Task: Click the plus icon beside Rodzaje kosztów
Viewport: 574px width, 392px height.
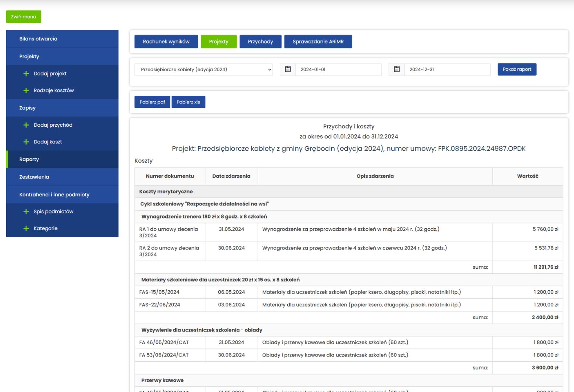Action: pos(26,90)
